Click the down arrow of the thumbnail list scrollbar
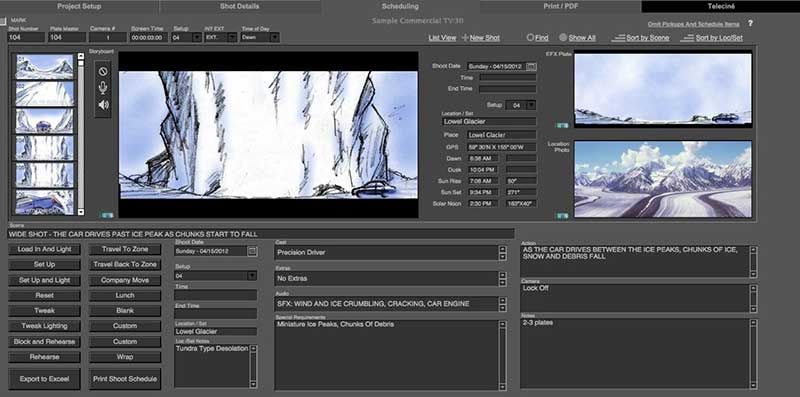This screenshot has height=397, width=800. click(x=81, y=211)
